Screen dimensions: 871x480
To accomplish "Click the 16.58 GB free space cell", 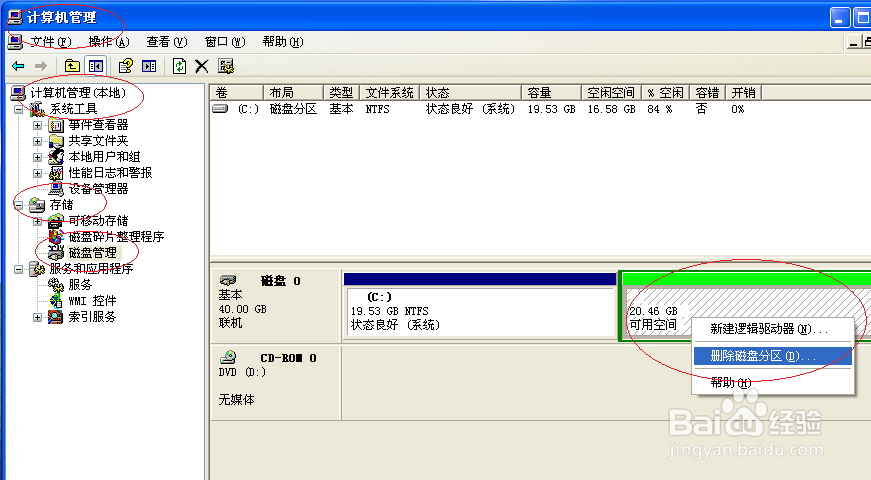I will click(x=611, y=109).
